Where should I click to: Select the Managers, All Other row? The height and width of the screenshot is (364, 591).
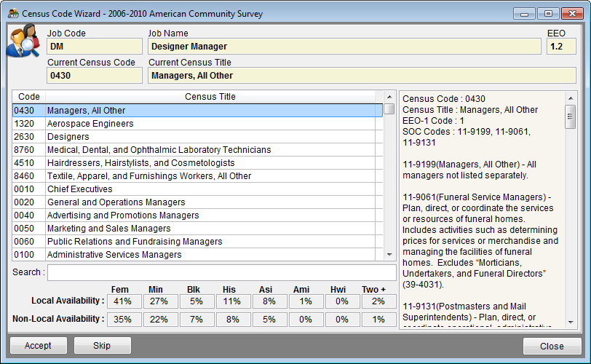click(x=197, y=111)
